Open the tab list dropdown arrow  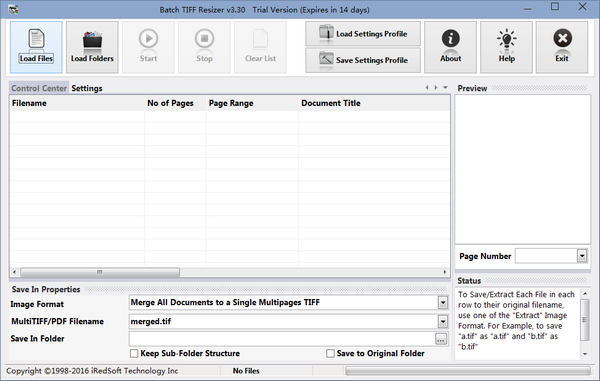(x=445, y=88)
